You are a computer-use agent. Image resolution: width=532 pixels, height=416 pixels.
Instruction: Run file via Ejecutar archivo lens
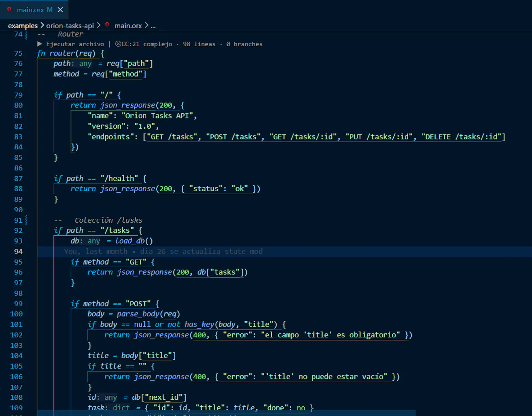pos(75,44)
